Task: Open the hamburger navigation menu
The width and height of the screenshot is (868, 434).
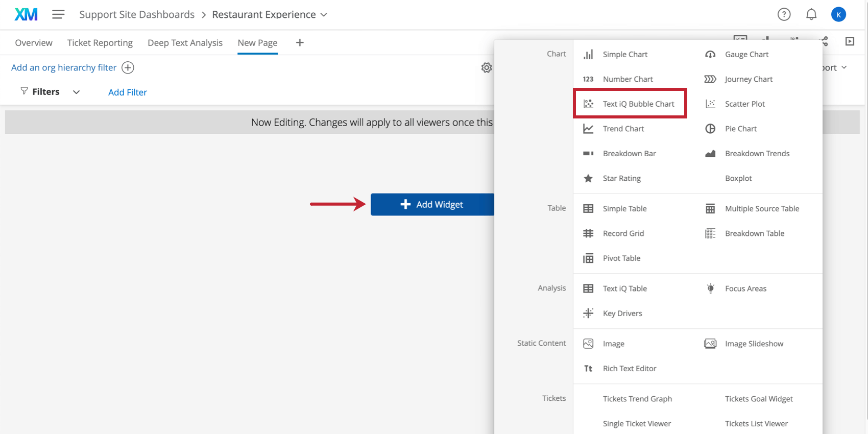Action: point(58,14)
